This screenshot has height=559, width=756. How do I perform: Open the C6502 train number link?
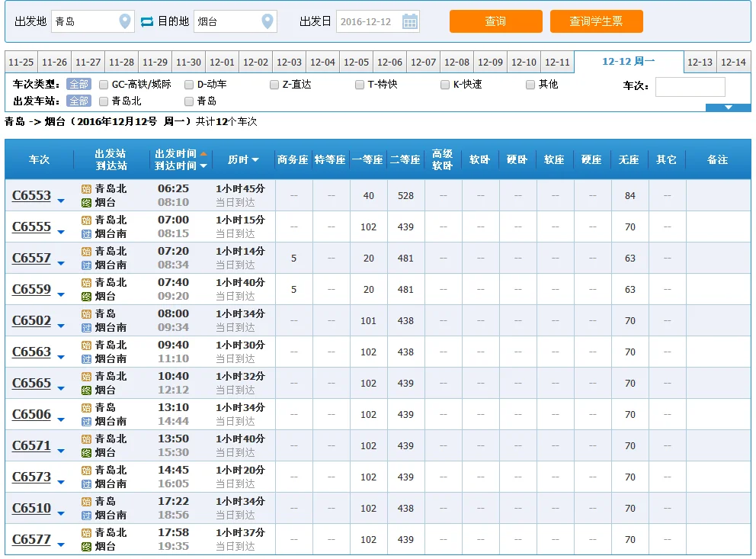(33, 320)
